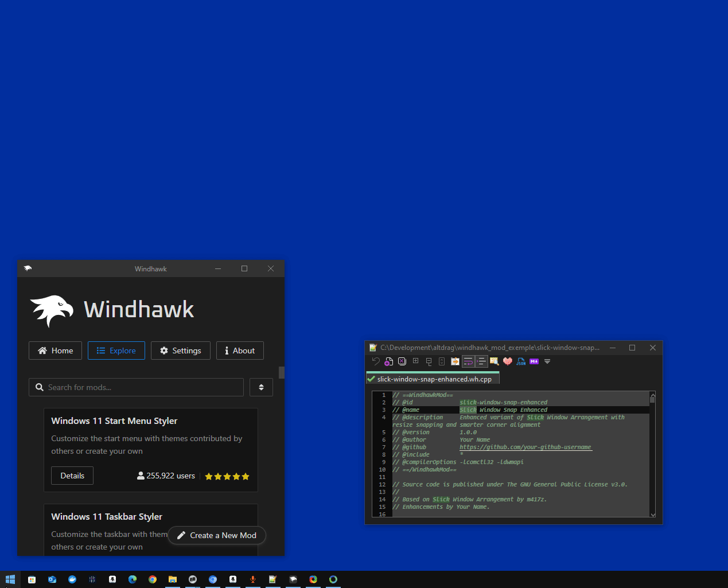The width and height of the screenshot is (728, 588).
Task: Switch to Explore tab in Windhawk
Action: click(x=116, y=351)
